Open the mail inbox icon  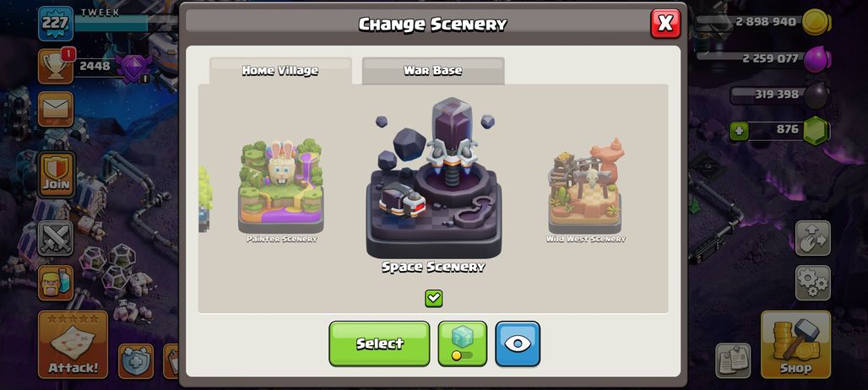point(56,109)
